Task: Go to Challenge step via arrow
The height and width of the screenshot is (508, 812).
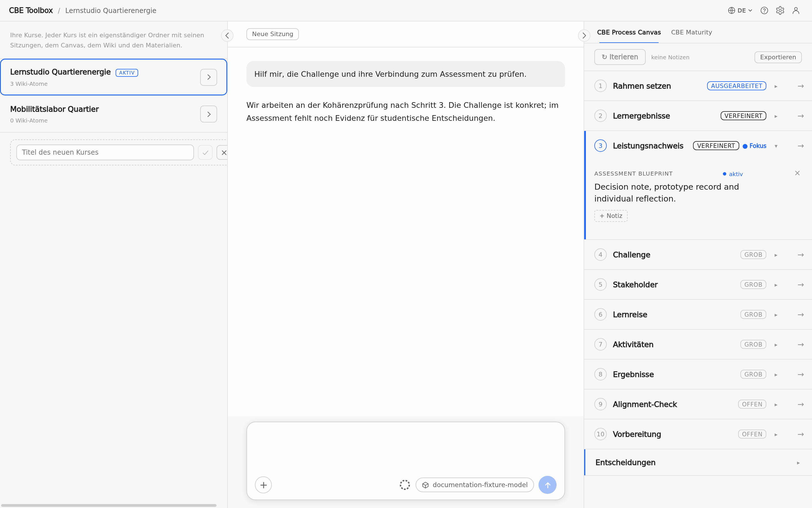Action: point(801,255)
